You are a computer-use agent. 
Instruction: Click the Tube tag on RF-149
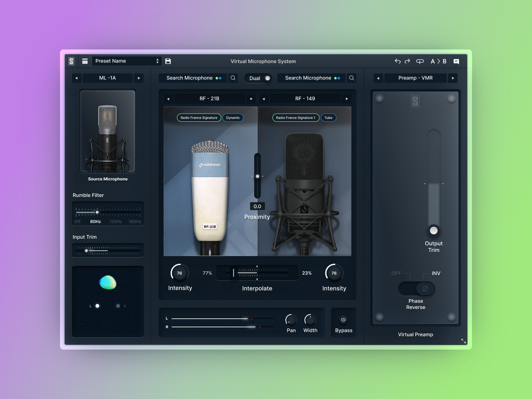click(328, 118)
